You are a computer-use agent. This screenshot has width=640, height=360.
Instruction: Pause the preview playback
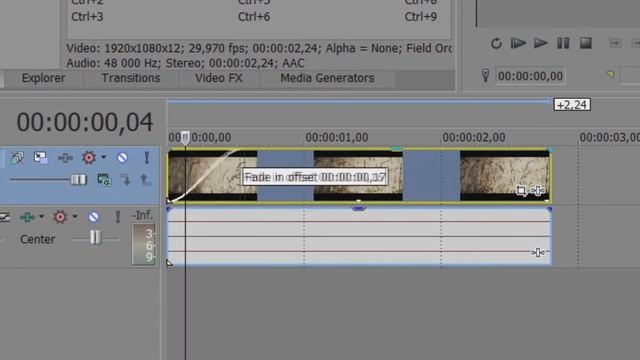563,43
